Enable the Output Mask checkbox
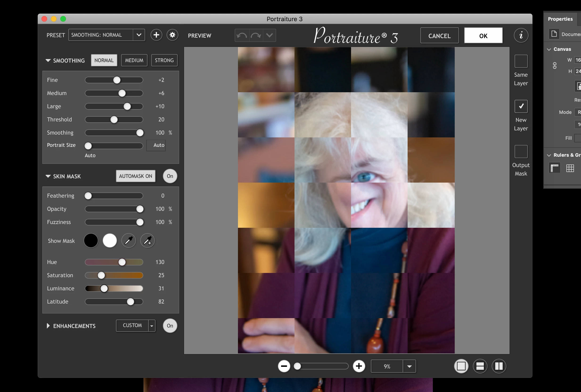 click(x=521, y=152)
